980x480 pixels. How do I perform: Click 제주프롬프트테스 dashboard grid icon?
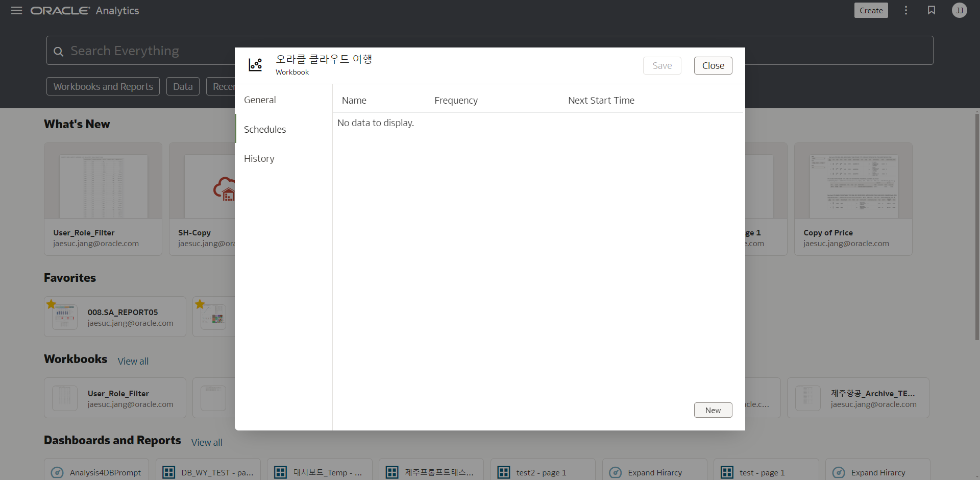pos(392,472)
